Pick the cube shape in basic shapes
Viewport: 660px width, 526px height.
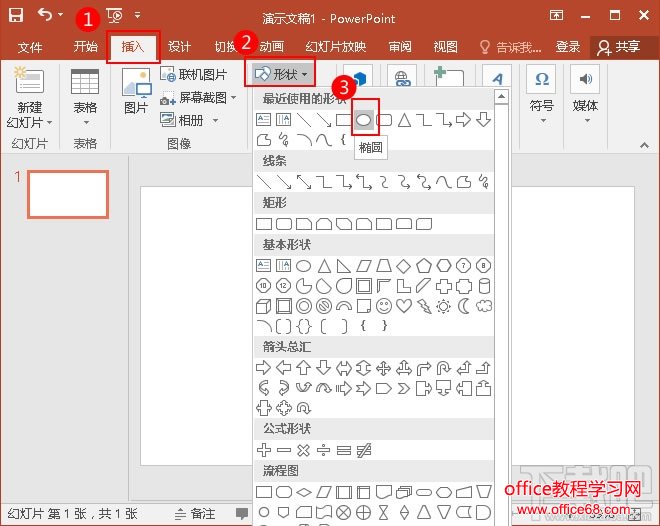click(264, 306)
